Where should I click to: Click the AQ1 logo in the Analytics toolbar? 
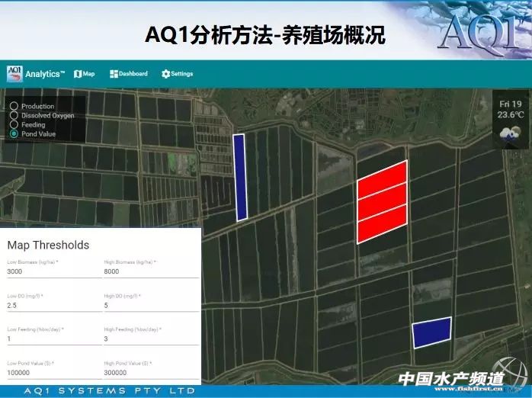tap(14, 74)
